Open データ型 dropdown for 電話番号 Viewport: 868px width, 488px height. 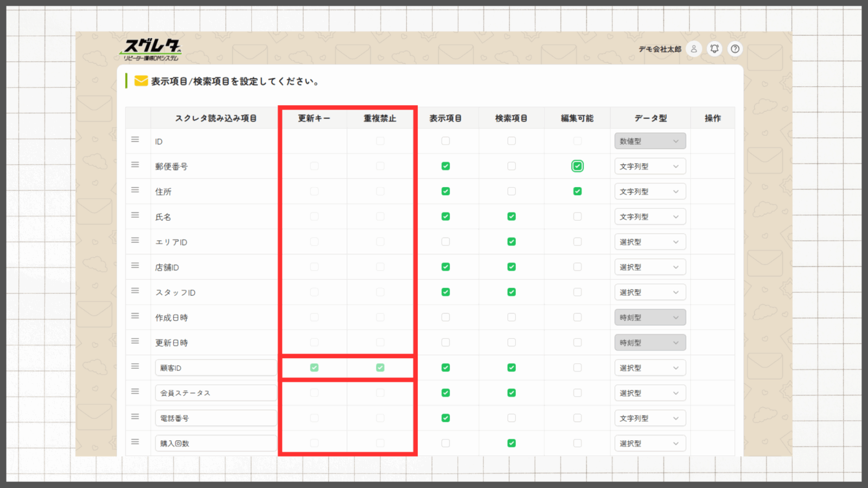pos(650,418)
